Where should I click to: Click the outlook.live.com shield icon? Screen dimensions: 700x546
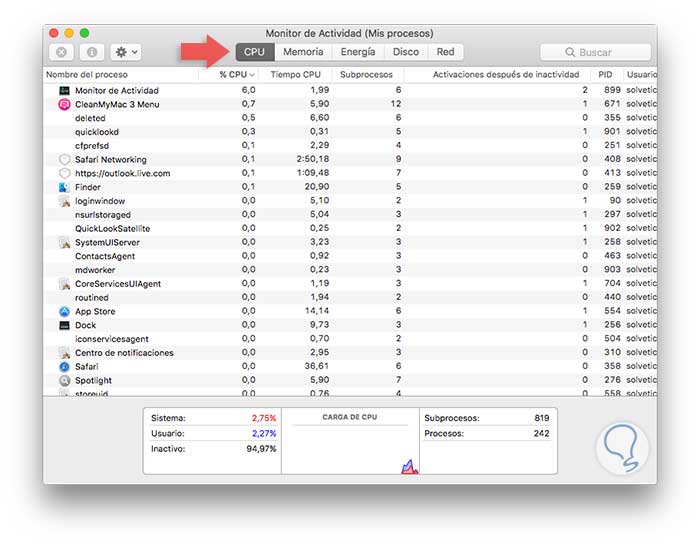coord(65,173)
